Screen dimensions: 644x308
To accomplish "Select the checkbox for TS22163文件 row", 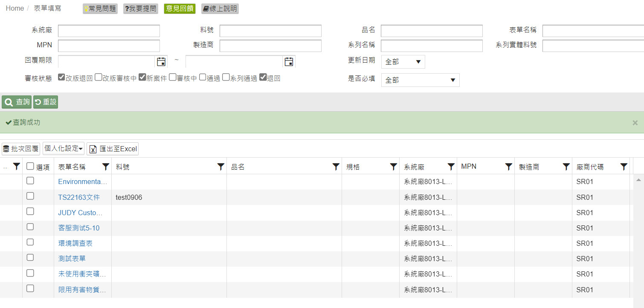I will coord(30,196).
